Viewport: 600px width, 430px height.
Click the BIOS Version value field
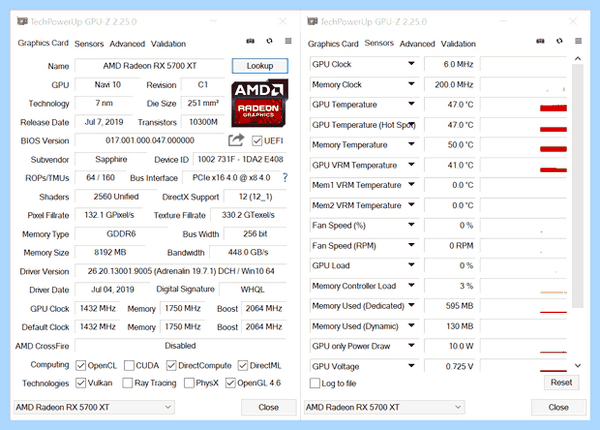coord(150,140)
